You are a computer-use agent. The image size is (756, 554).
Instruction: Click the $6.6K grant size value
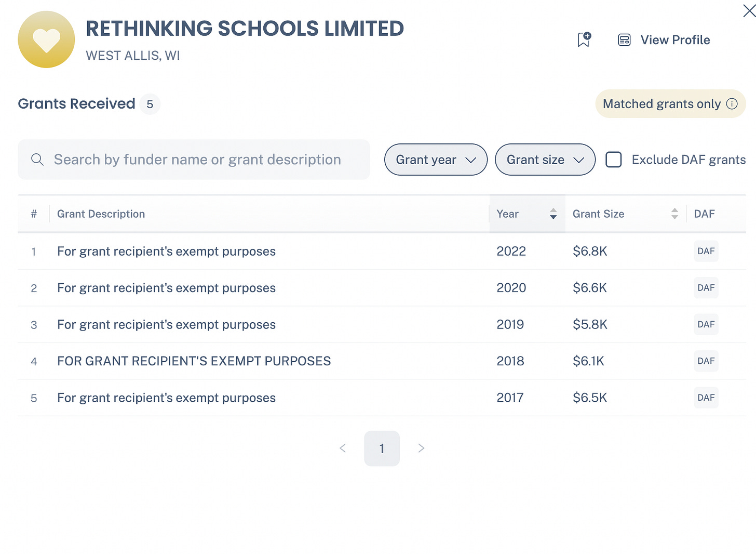point(590,288)
